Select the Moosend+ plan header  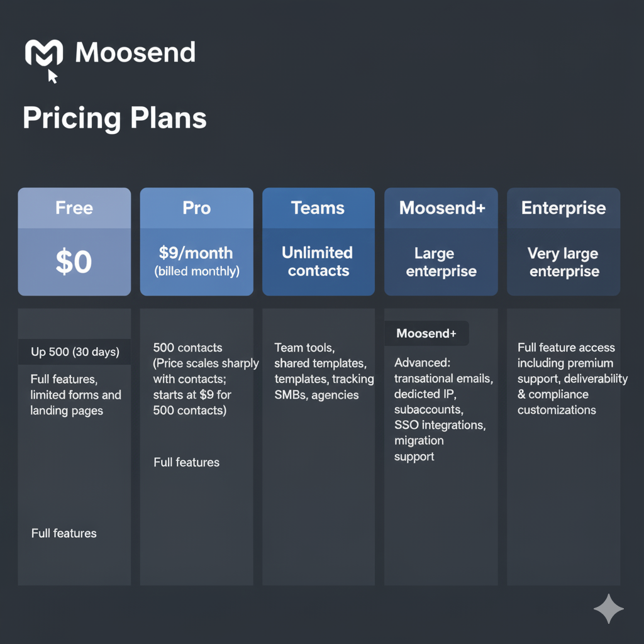coord(441,208)
